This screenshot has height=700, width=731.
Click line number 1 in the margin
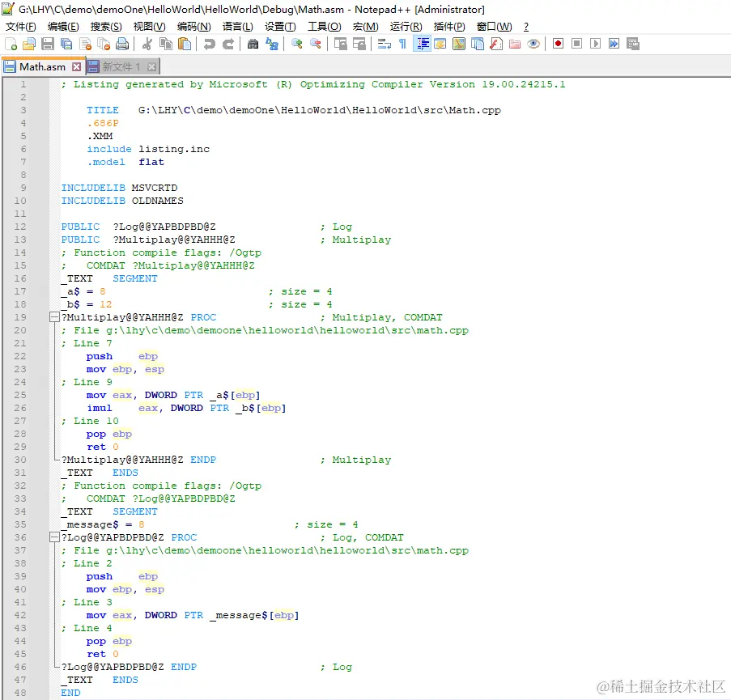23,84
